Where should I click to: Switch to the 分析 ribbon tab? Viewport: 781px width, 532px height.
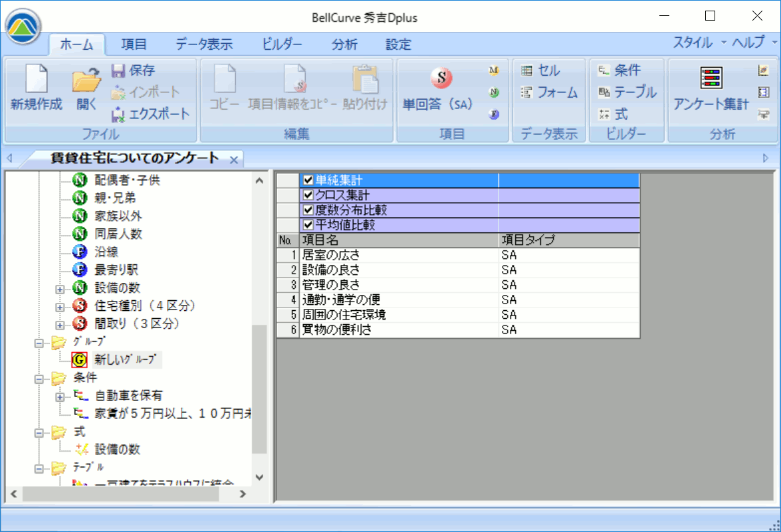click(345, 44)
